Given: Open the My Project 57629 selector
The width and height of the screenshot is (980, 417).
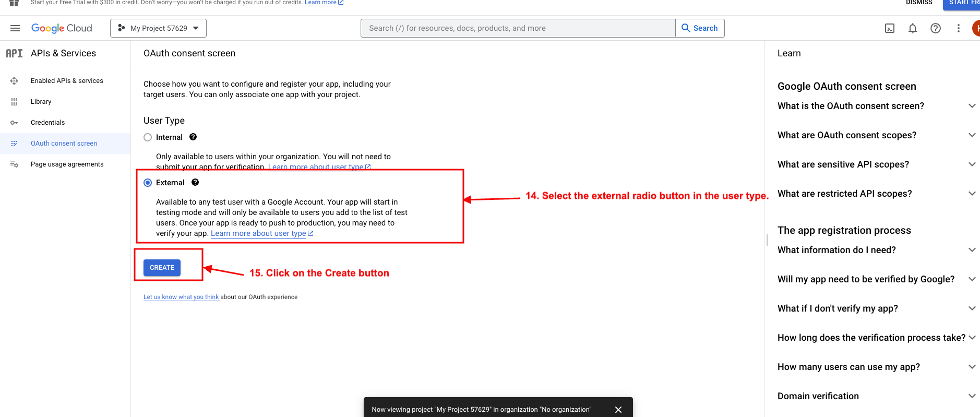Looking at the screenshot, I should 158,28.
